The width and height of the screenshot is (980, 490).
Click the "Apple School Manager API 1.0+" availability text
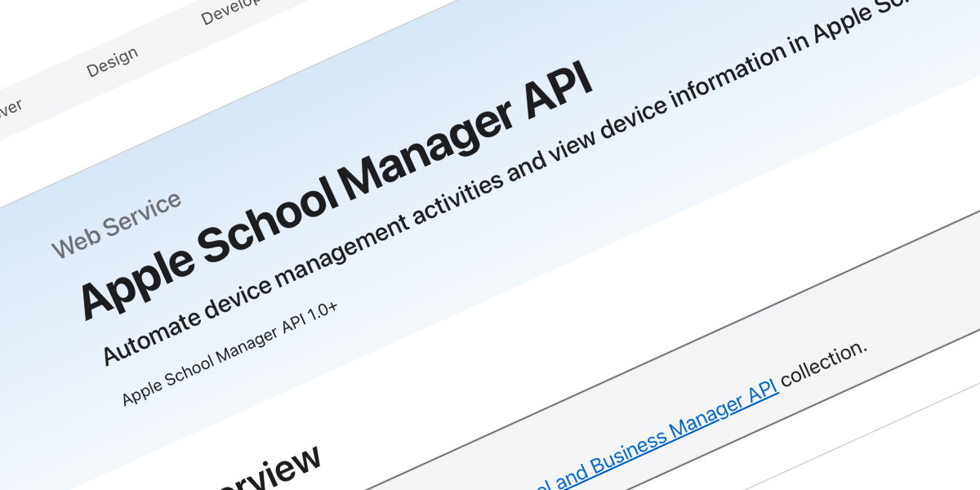pyautogui.click(x=229, y=353)
